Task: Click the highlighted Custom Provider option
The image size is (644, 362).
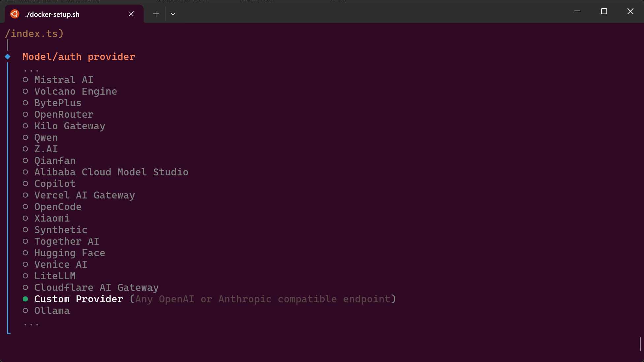Action: click(209, 299)
